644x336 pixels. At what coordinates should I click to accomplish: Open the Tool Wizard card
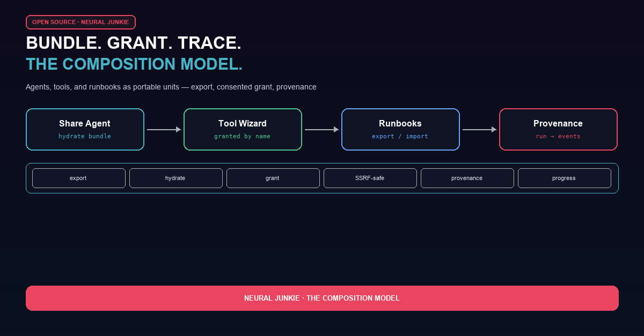(x=243, y=129)
